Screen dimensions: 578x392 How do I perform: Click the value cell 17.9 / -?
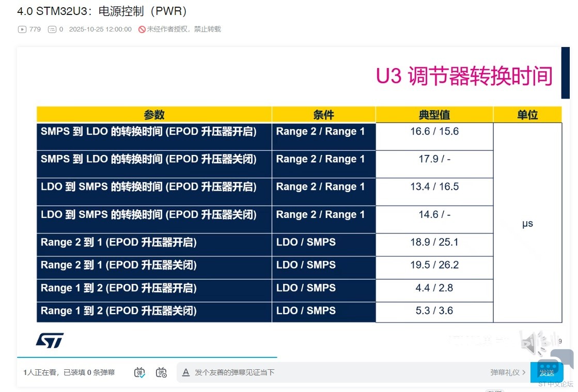pos(434,164)
